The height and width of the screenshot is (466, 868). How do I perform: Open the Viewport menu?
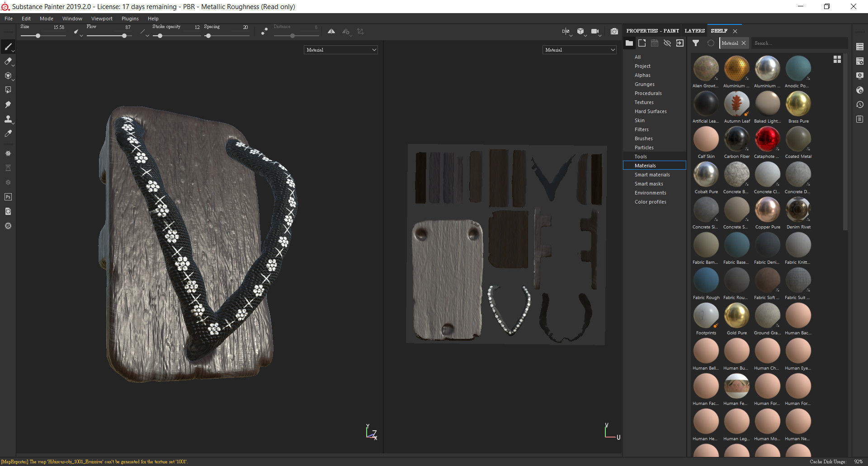(x=102, y=19)
